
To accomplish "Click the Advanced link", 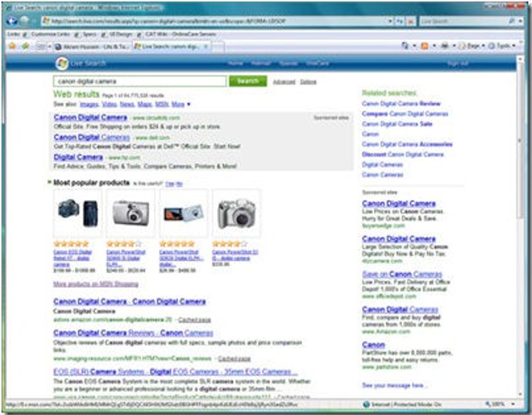I will click(284, 82).
